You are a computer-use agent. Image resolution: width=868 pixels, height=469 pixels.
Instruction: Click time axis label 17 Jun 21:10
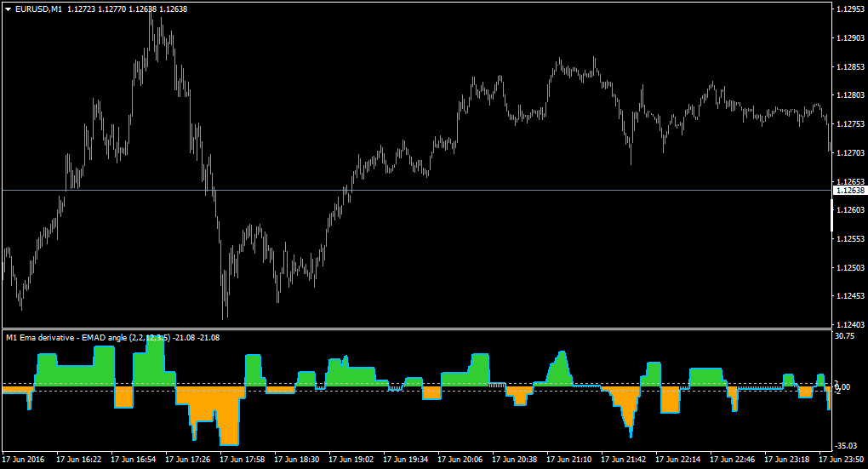coord(568,460)
